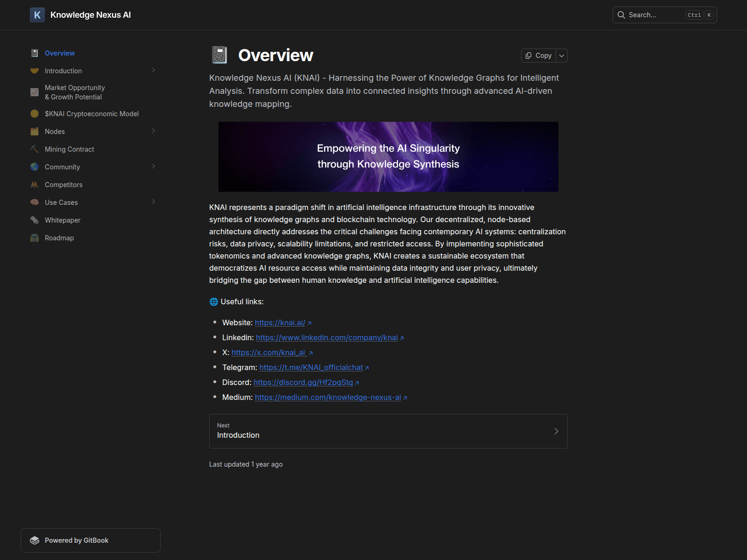Click the Knowledge Nexus AI logo icon

tap(37, 15)
